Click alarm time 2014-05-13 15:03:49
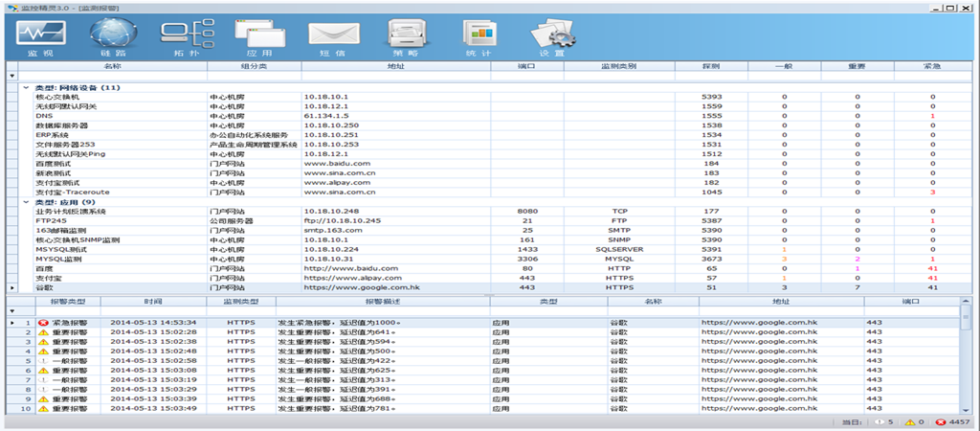This screenshot has height=431, width=980. click(x=153, y=408)
